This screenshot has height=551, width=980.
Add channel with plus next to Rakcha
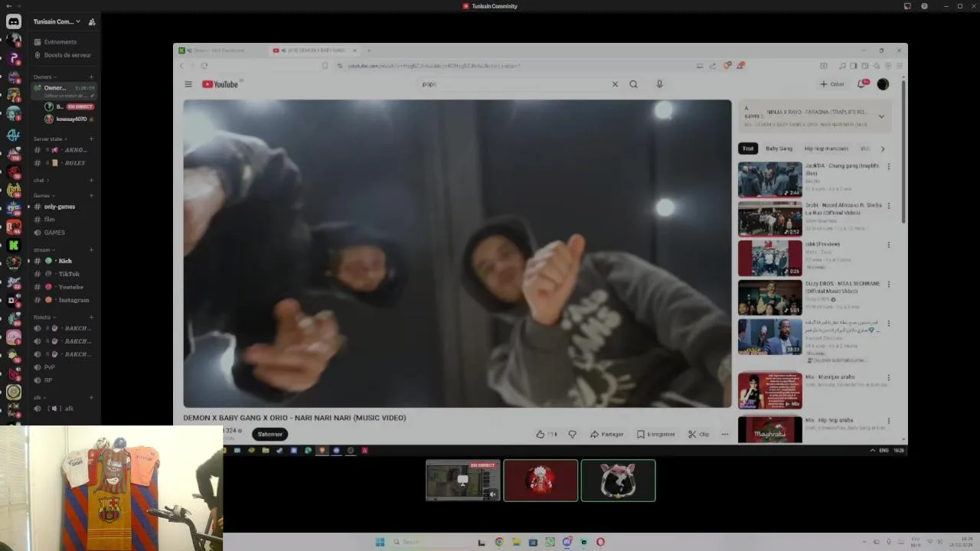coord(91,317)
